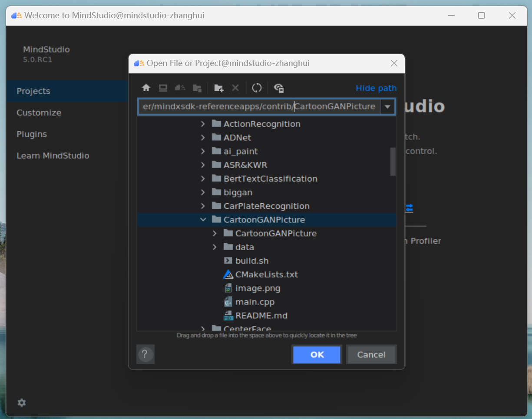
Task: Expand the BertTextClassification folder
Action: pos(203,178)
